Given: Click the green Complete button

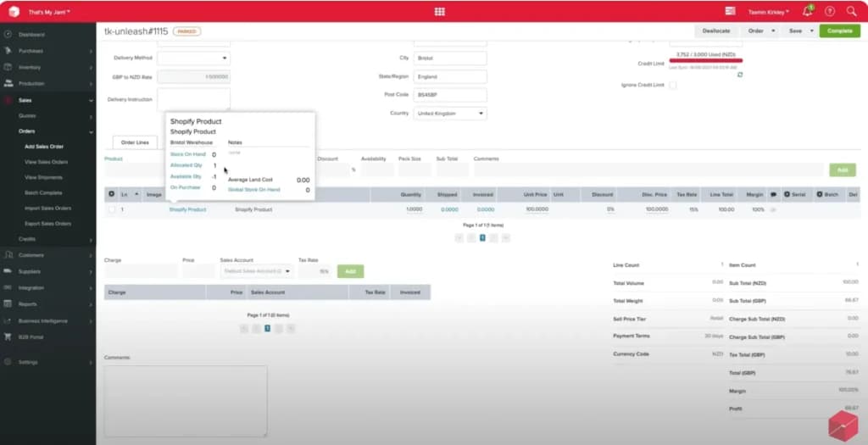Looking at the screenshot, I should (840, 31).
